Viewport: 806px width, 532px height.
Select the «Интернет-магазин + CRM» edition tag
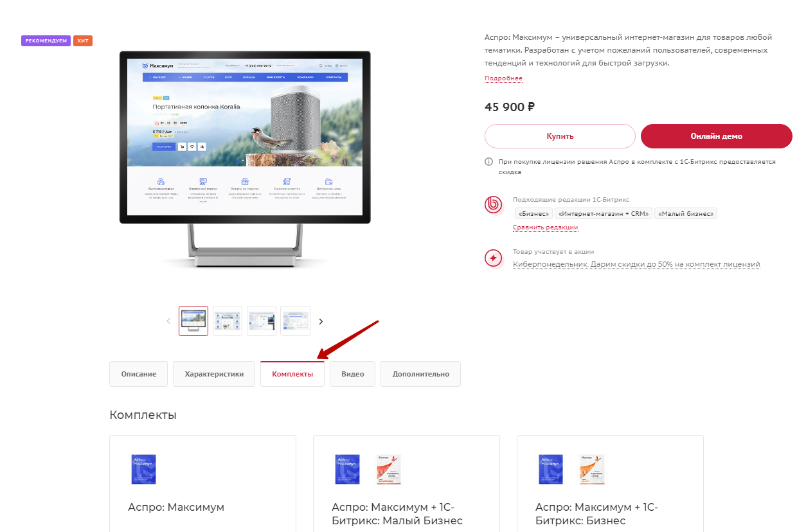click(604, 213)
